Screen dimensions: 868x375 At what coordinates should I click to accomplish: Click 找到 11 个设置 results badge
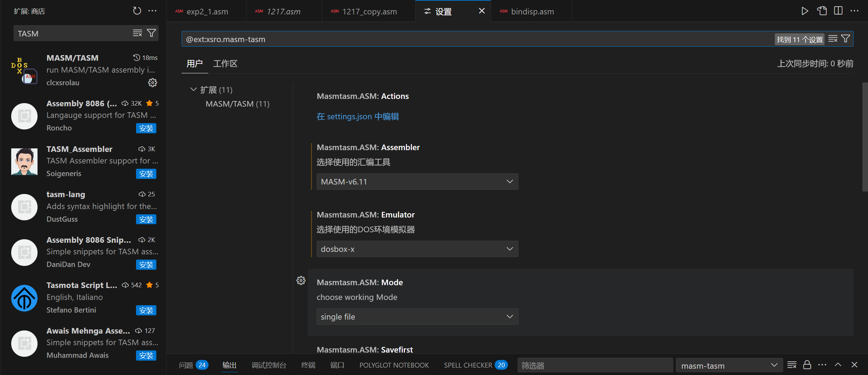[x=800, y=39]
